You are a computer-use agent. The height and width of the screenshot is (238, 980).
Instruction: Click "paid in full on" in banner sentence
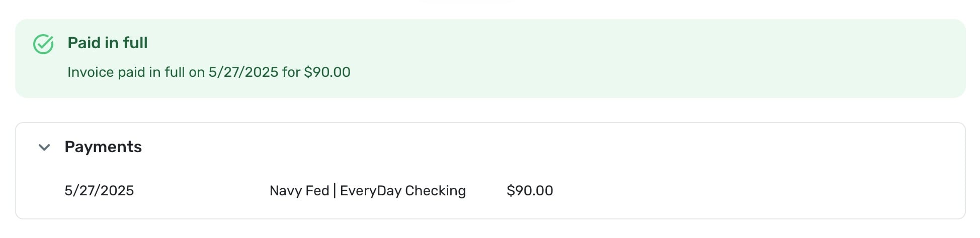coord(161,72)
